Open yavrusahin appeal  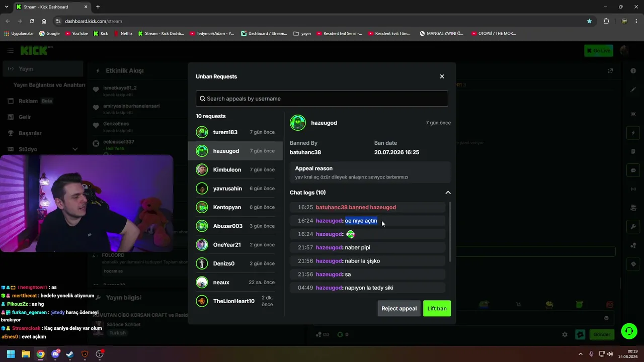[x=235, y=189]
